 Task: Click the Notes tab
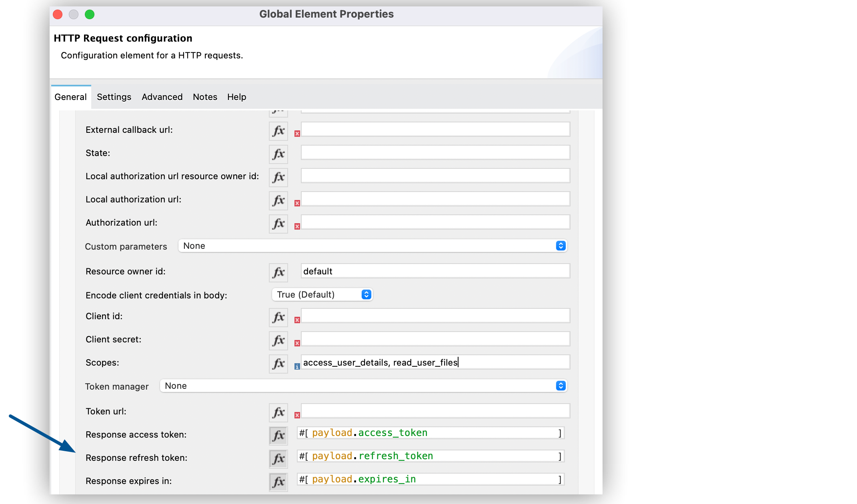click(x=204, y=97)
